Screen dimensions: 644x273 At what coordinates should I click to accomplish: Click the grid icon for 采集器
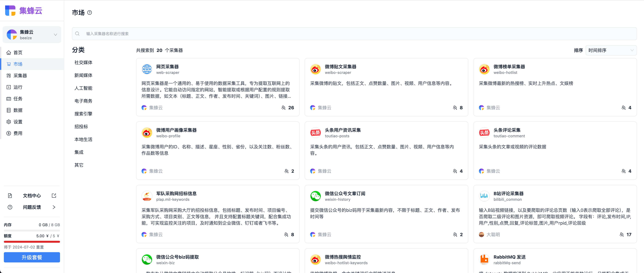click(x=9, y=76)
